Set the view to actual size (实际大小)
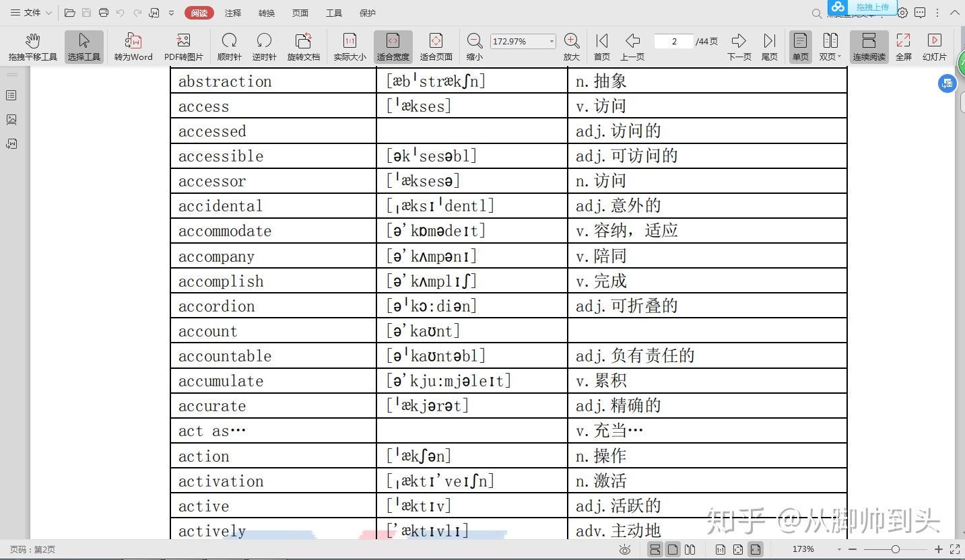This screenshot has height=560, width=965. [350, 46]
